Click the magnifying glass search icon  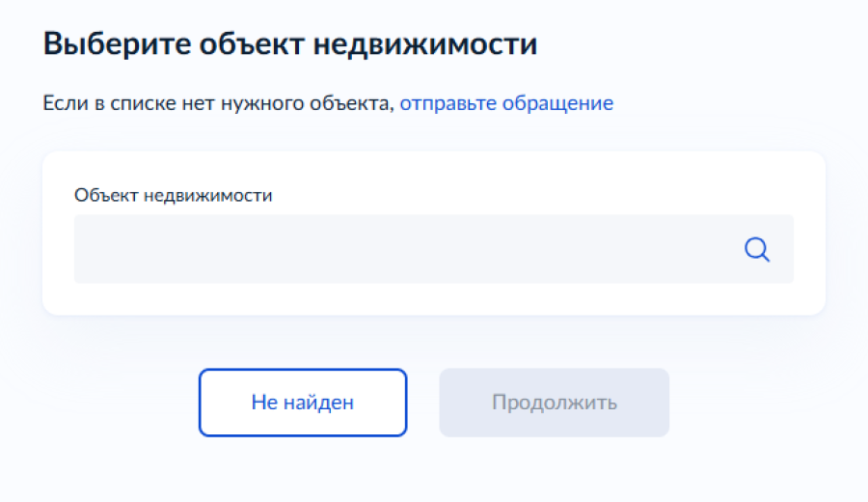click(x=757, y=249)
